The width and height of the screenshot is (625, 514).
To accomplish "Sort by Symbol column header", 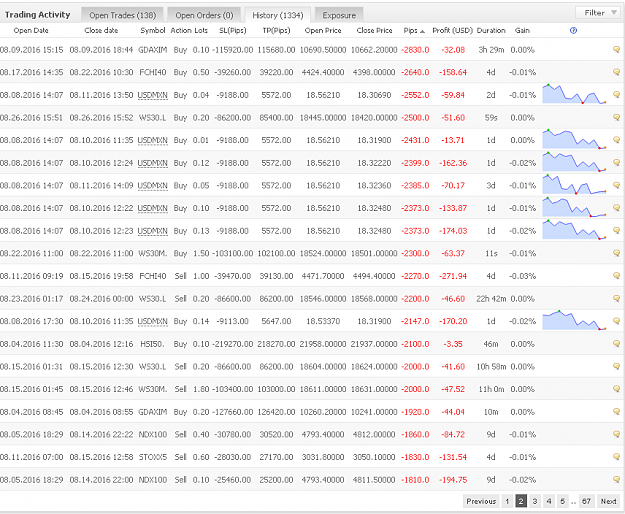I will pos(153,30).
